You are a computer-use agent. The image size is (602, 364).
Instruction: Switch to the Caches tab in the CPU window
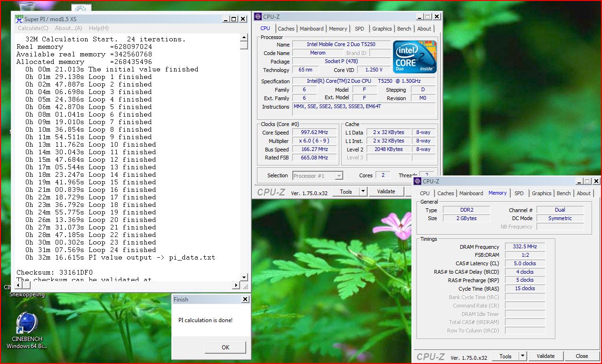click(x=286, y=29)
